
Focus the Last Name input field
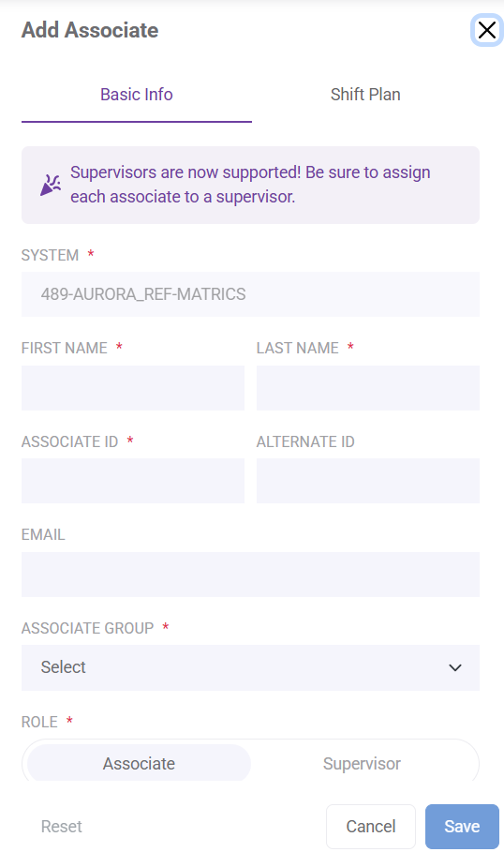click(368, 388)
